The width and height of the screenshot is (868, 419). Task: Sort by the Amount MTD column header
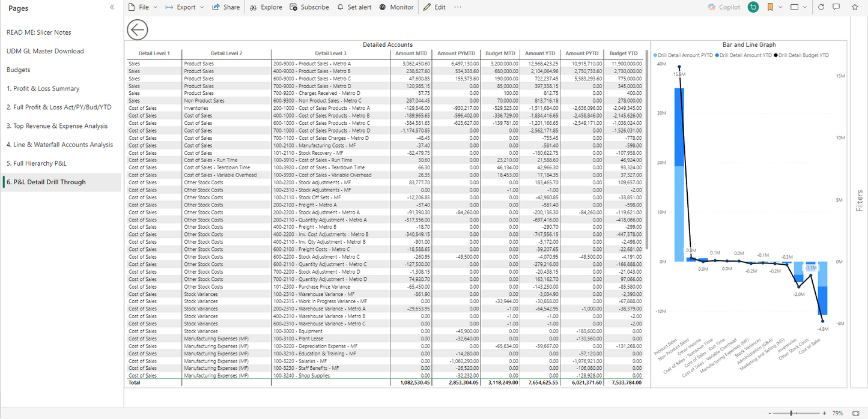411,53
